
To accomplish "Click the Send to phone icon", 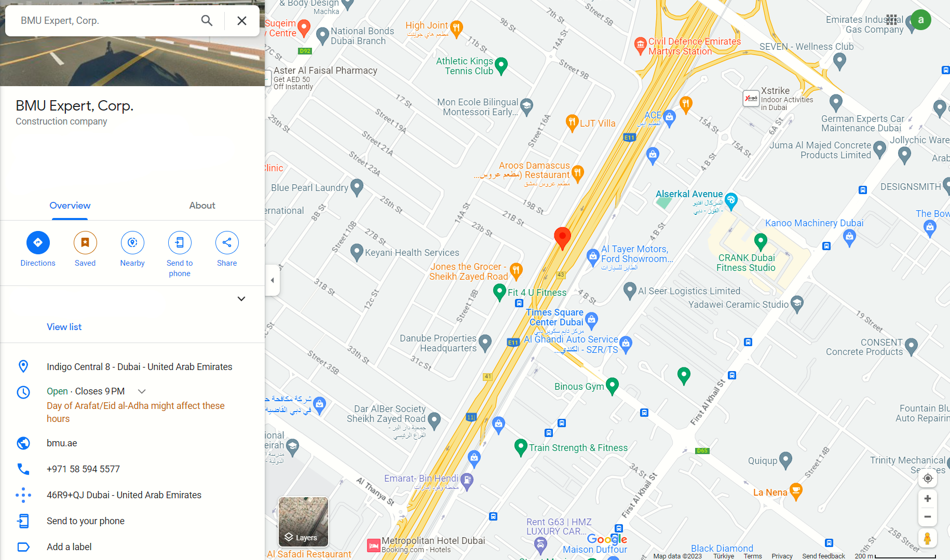I will (180, 242).
